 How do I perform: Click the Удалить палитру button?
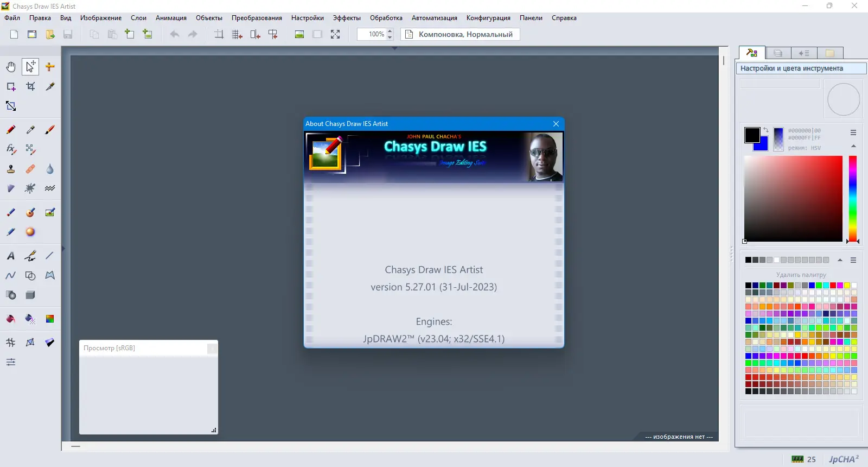click(801, 275)
